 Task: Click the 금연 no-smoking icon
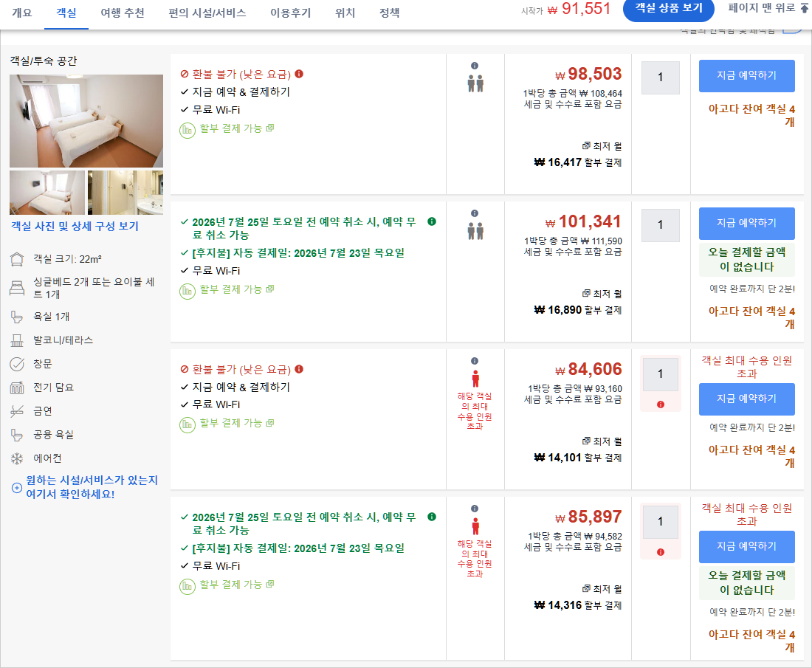(17, 411)
